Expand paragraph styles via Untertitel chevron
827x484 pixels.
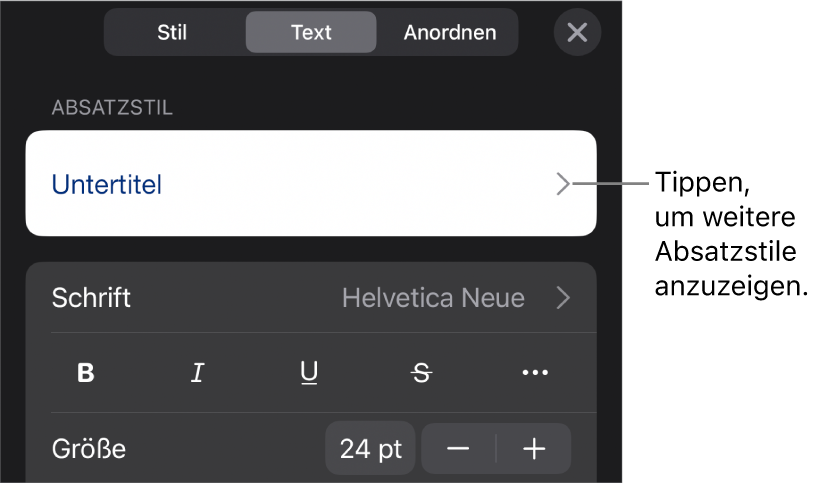563,184
